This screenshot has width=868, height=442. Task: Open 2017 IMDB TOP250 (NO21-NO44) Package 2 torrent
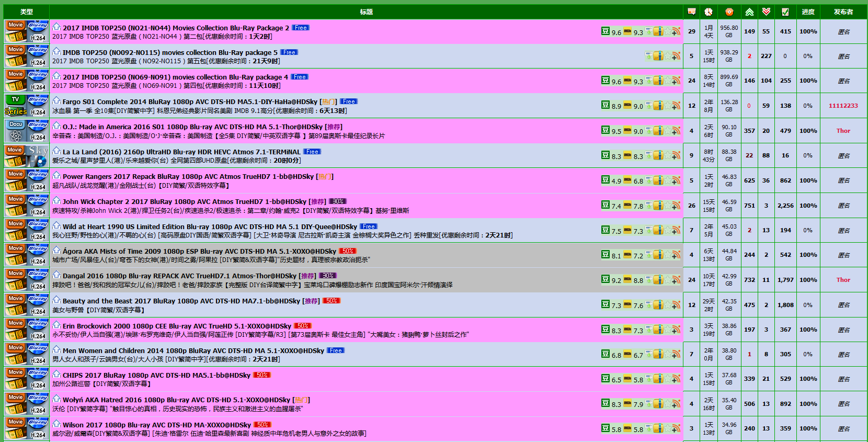click(176, 28)
